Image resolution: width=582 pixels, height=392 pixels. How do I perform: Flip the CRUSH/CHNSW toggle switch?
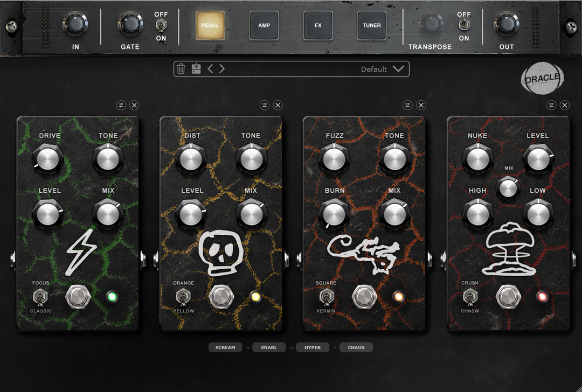pos(469,297)
